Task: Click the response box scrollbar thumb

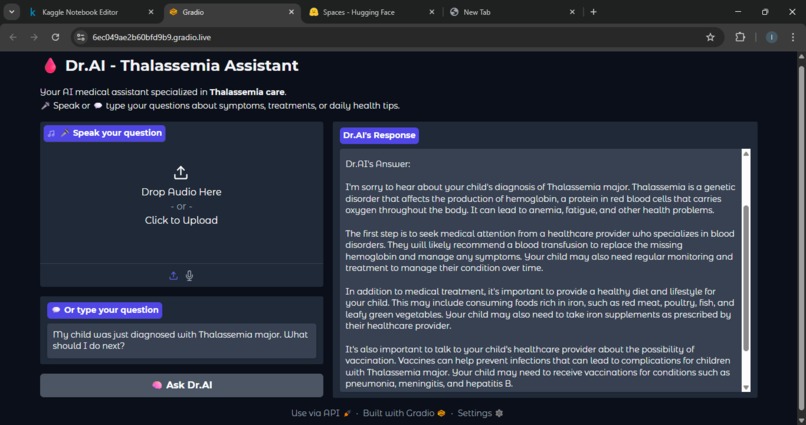Action: tap(746, 278)
